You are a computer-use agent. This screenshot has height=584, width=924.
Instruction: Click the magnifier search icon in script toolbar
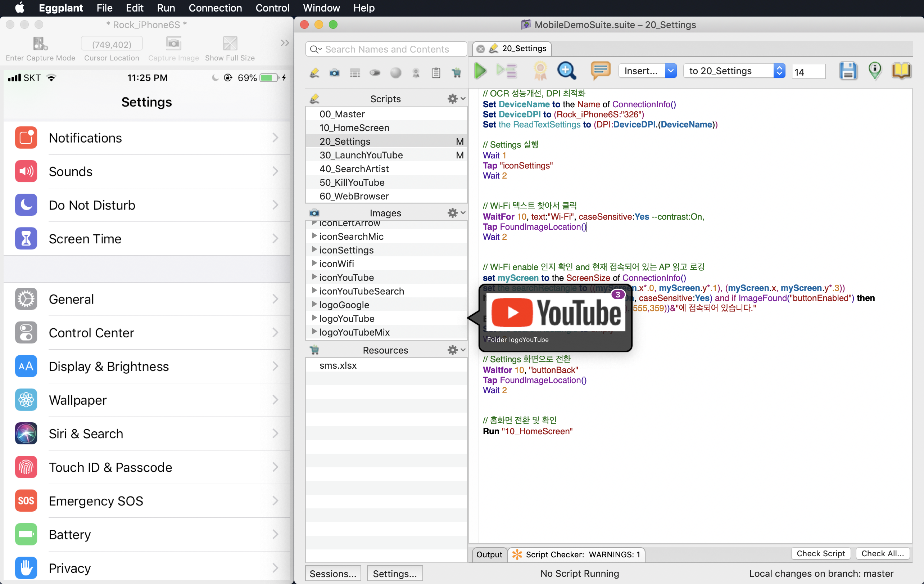[566, 71]
